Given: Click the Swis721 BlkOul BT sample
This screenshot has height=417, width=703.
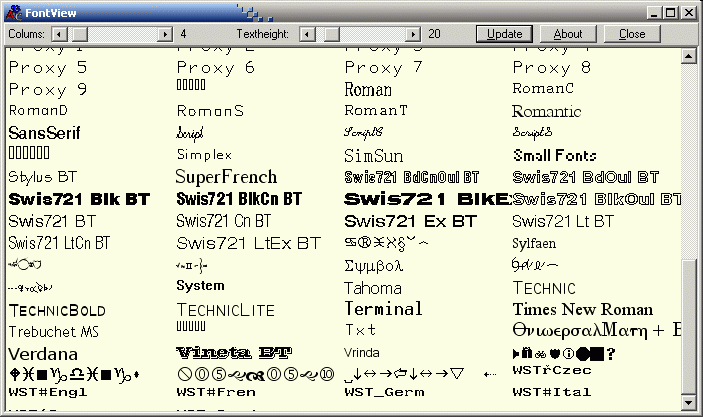Looking at the screenshot, I should [597, 199].
